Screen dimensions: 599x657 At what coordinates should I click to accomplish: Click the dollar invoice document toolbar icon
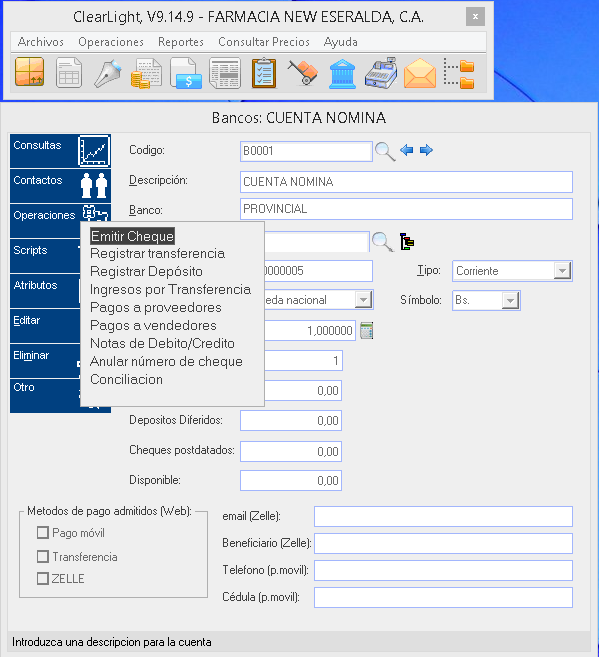tap(186, 73)
